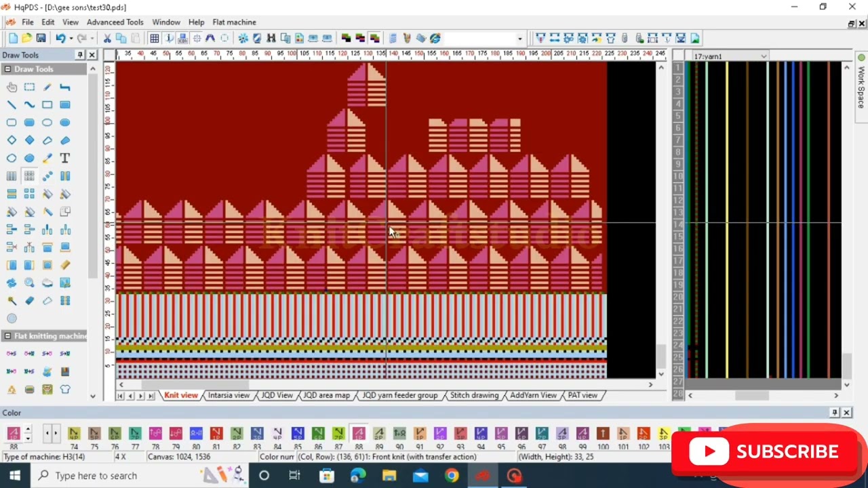Switch to the PAT view tab
This screenshot has width=868, height=488.
click(x=583, y=395)
